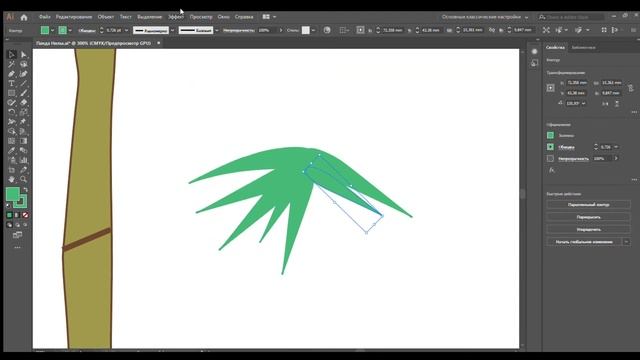Select the Gradient tool

24,141
